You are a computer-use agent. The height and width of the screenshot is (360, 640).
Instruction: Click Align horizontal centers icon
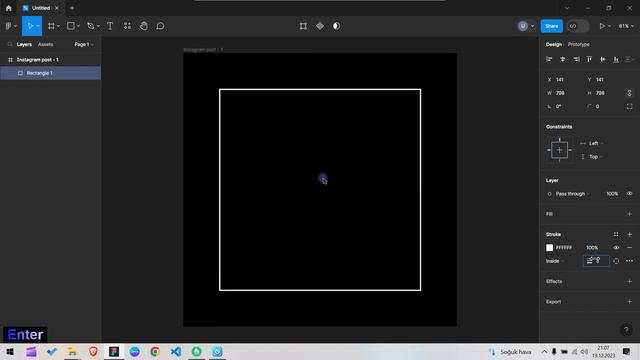coord(562,60)
